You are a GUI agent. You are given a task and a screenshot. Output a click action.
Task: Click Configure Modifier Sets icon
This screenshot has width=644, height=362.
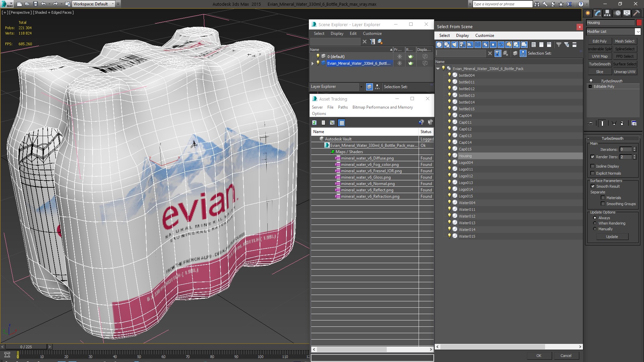[634, 123]
